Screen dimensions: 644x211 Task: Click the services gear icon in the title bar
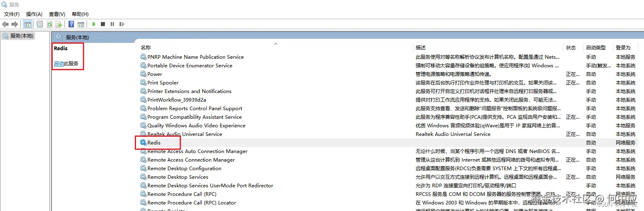point(4,4)
